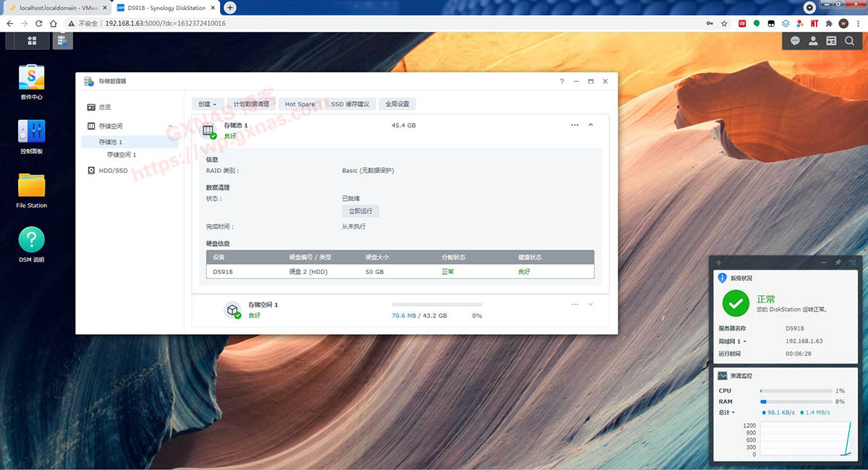The height and width of the screenshot is (470, 868).
Task: Click SSD Cache Advisor (SSD 缓存建议) button
Action: (x=350, y=104)
